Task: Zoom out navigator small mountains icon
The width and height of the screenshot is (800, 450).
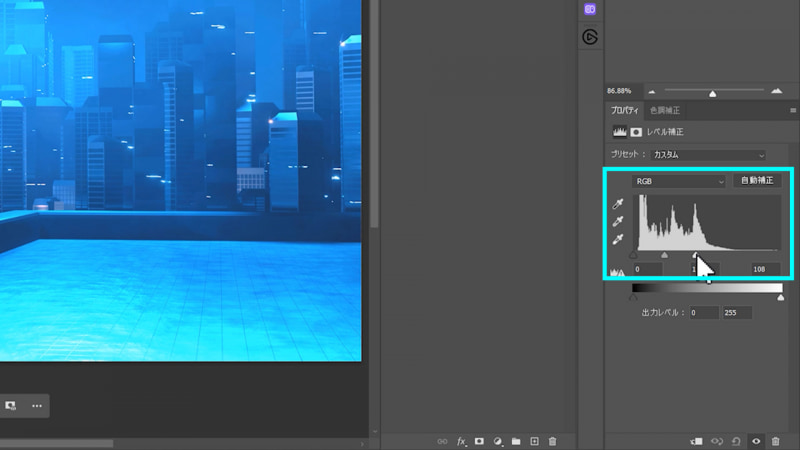Action: tap(652, 92)
